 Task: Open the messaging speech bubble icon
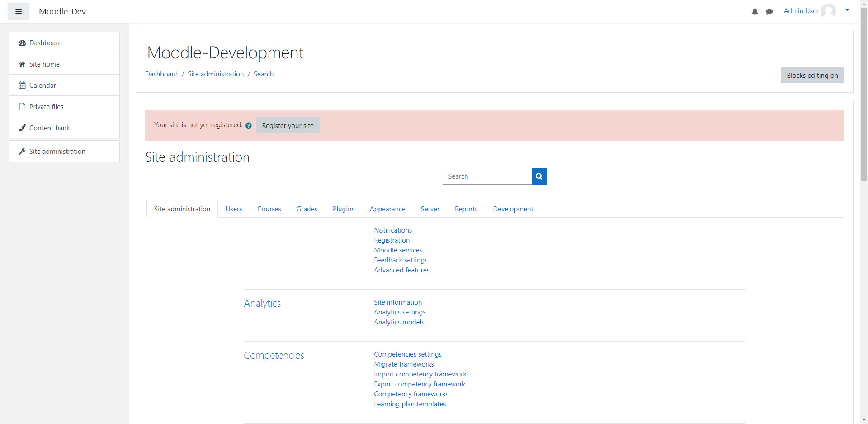769,12
